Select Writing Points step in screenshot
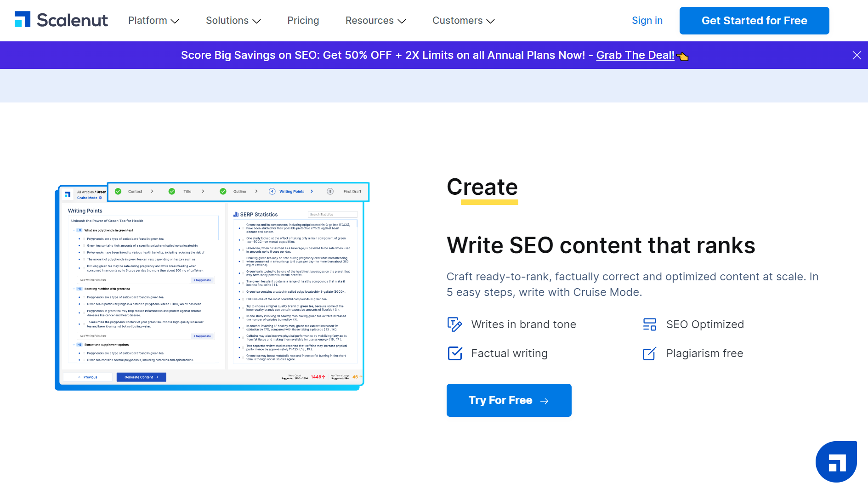 click(x=291, y=192)
